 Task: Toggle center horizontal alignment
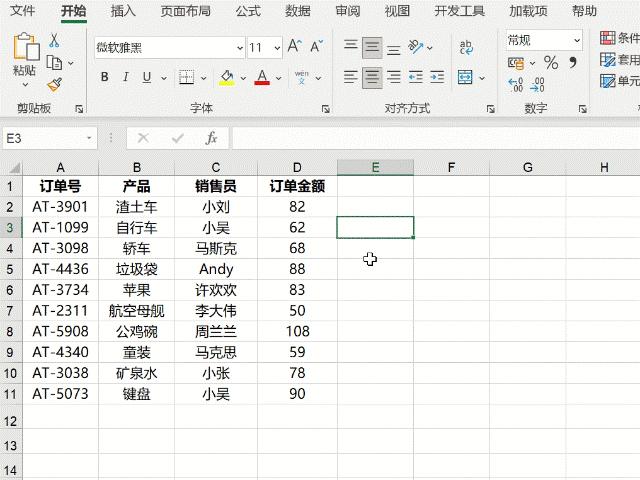pos(372,78)
